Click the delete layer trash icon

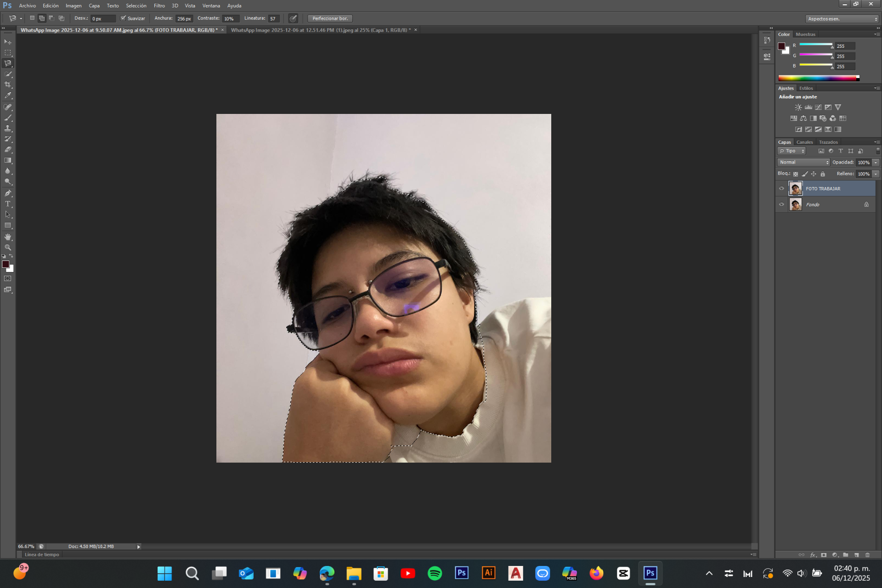click(867, 555)
